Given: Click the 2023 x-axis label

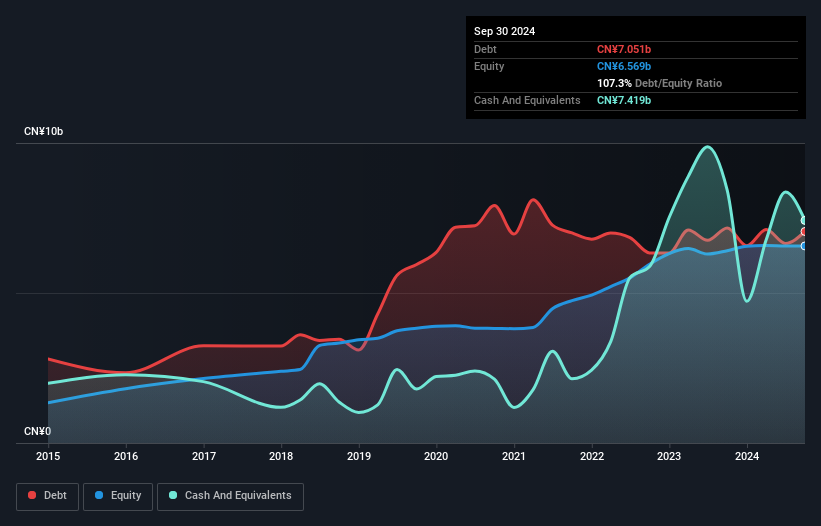Looking at the screenshot, I should 669,456.
